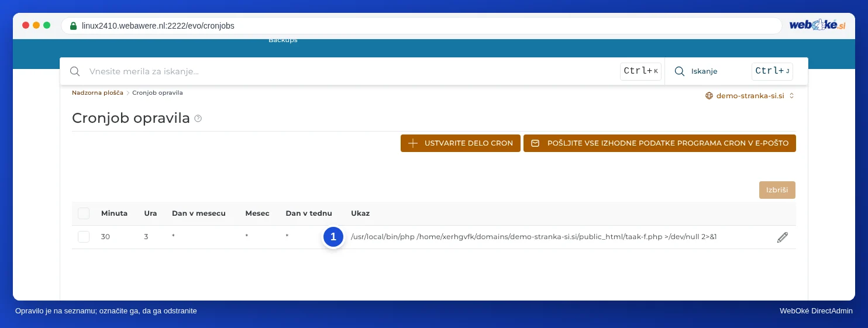
Task: Go to Nadzorna plošča breadcrumb link
Action: coord(98,93)
